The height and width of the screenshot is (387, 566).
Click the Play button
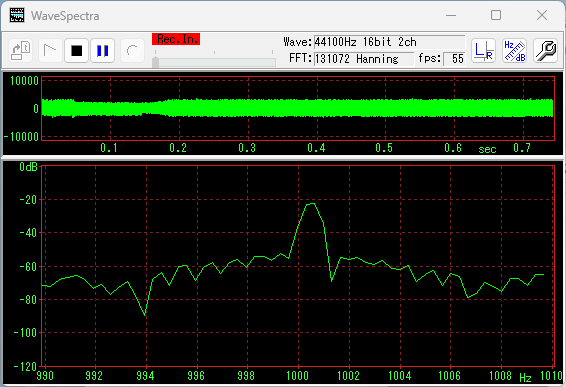[50, 51]
